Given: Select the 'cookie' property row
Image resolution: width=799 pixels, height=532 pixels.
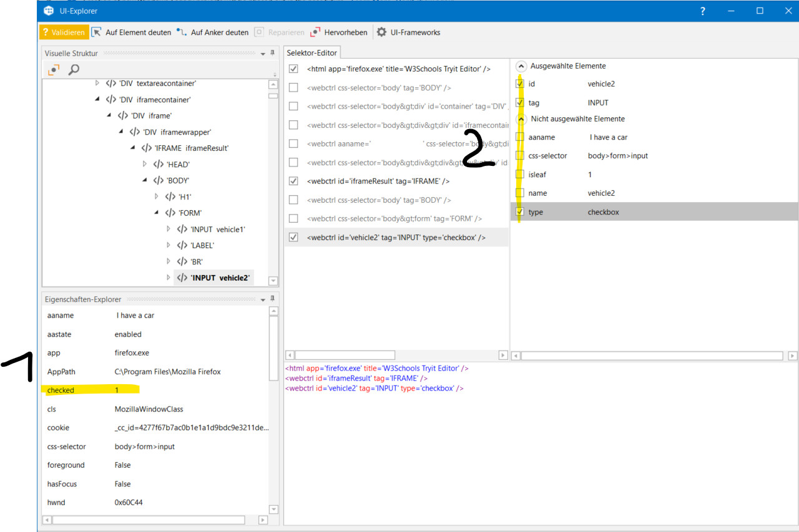Looking at the screenshot, I should click(x=155, y=428).
